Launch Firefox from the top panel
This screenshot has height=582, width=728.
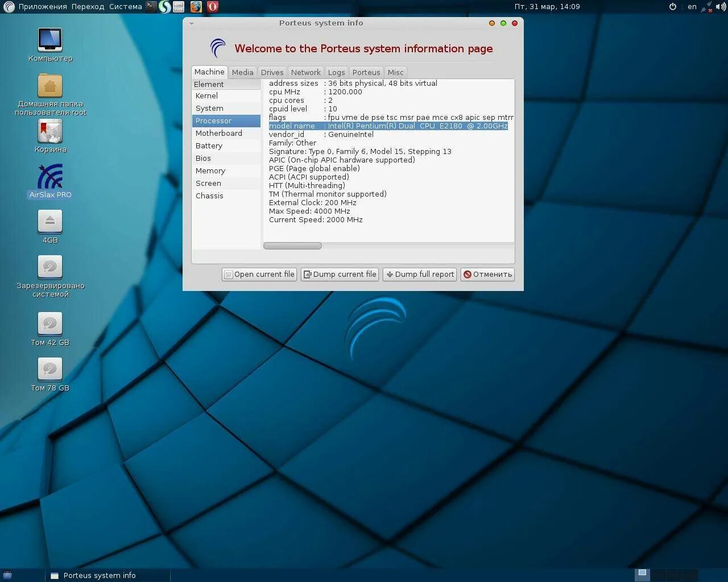196,7
